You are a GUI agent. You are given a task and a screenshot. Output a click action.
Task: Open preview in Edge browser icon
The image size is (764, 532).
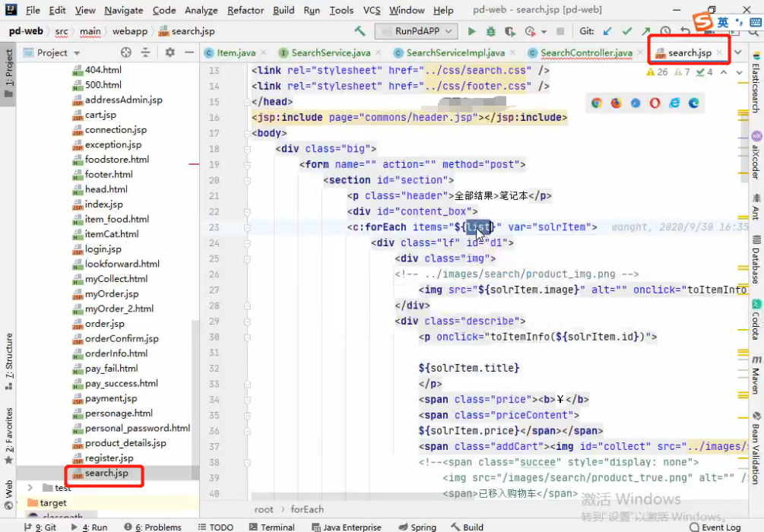694,103
